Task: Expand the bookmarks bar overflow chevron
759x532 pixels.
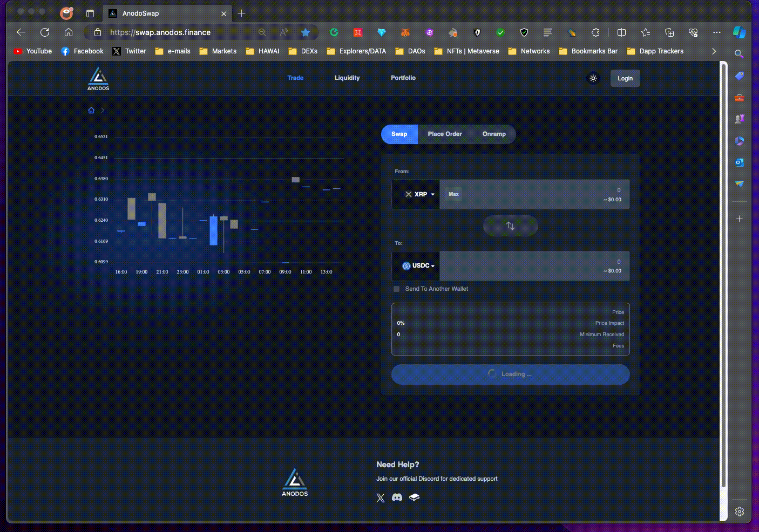Action: (x=714, y=51)
